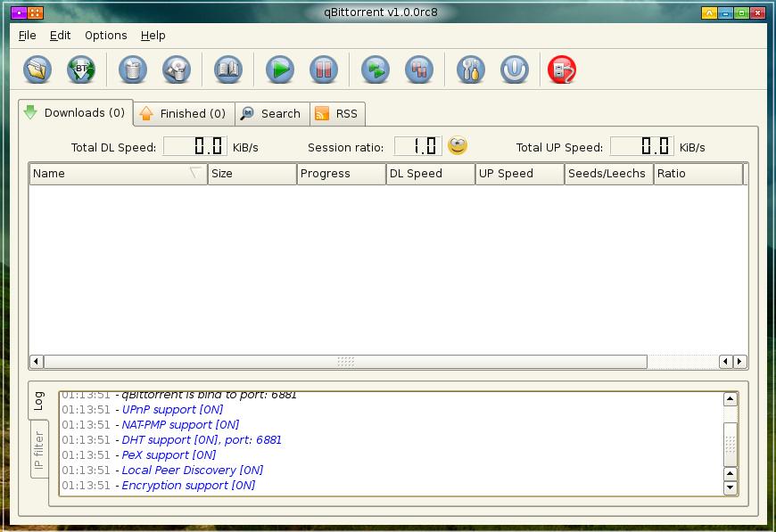Viewport: 776px width, 532px height.
Task: Select the vertical IP filter tab
Action: [x=39, y=450]
